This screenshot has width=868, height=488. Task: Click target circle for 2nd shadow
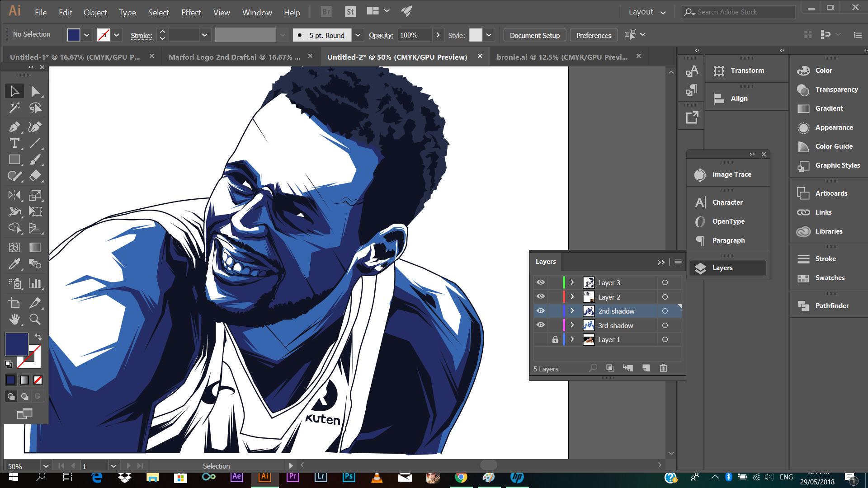(665, 311)
